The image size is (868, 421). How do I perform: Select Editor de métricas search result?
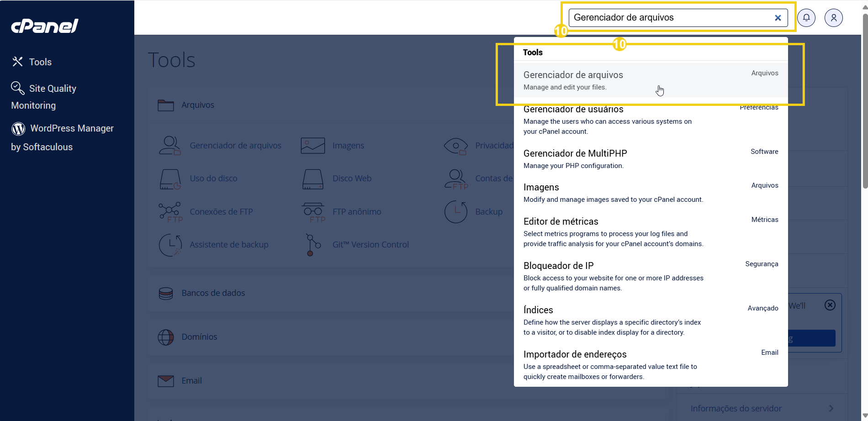pos(651,232)
